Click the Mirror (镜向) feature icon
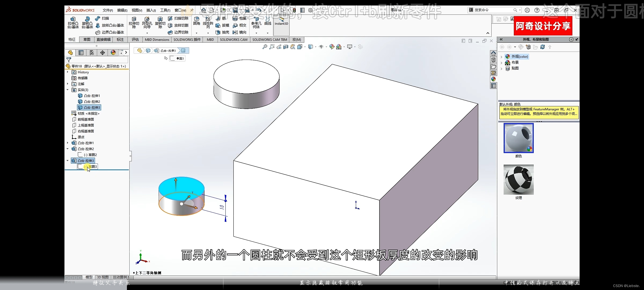 235,32
